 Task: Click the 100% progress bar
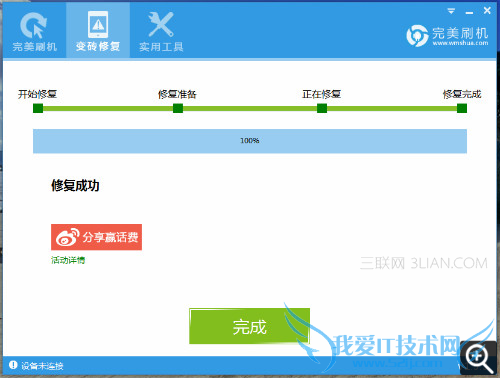pos(250,141)
